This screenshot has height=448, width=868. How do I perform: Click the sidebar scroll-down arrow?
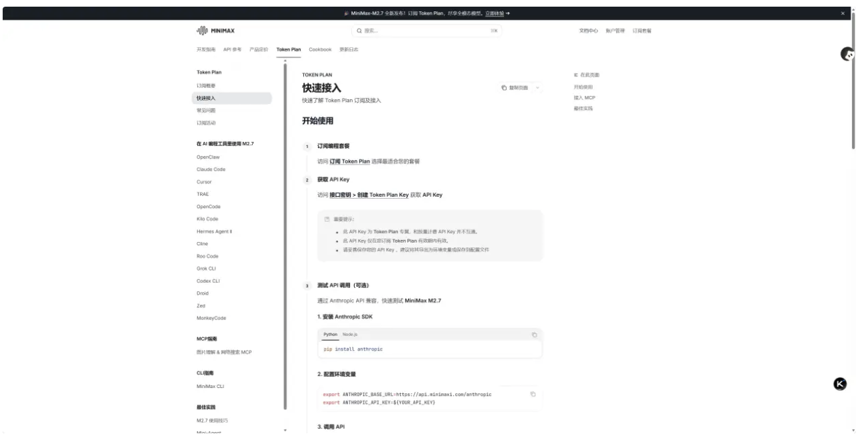tap(285, 430)
